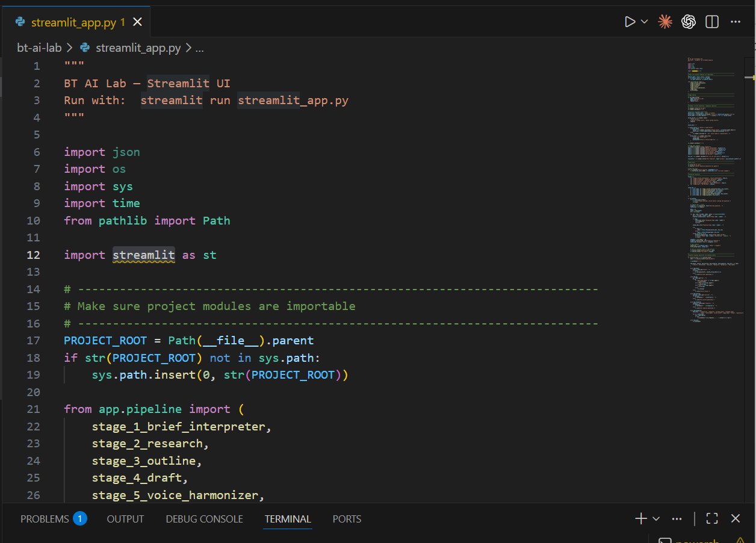The image size is (756, 543).
Task: Maximize the panel with the expand icon
Action: point(712,518)
